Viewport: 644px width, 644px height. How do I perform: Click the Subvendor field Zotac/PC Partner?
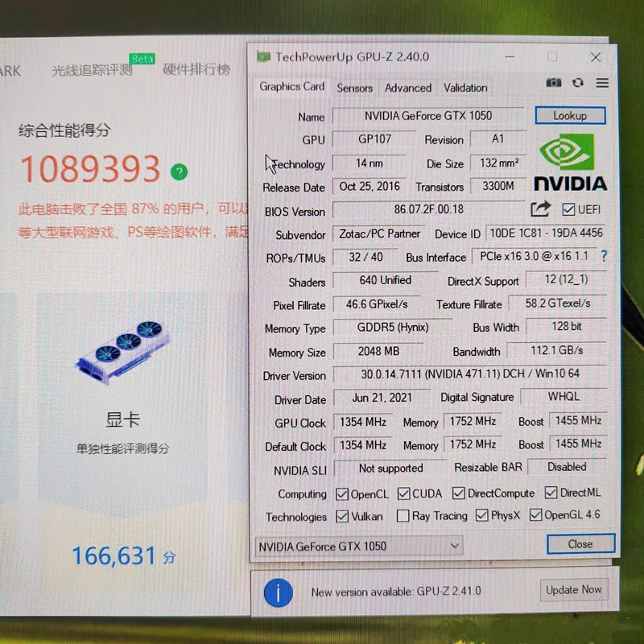point(379,233)
